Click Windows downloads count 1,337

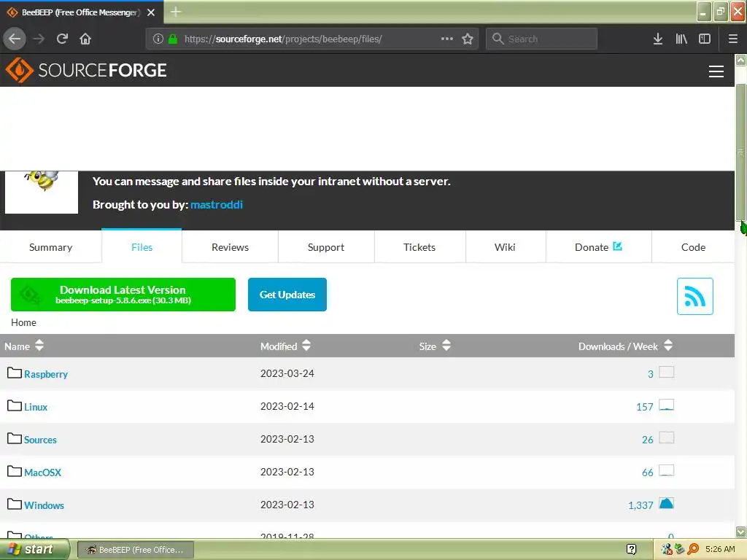(x=640, y=506)
